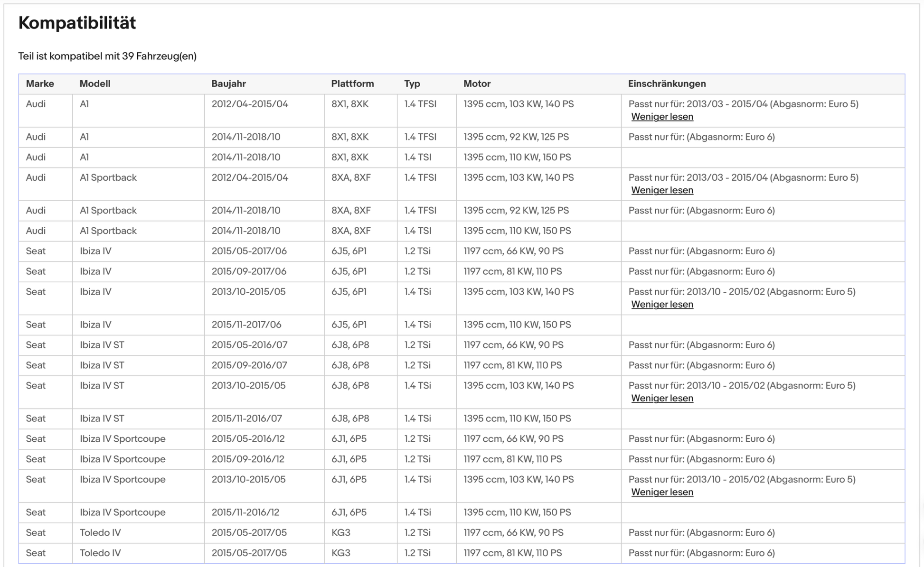Image resolution: width=924 pixels, height=567 pixels.
Task: Click the Kompatibilität heading
Action: (x=77, y=23)
